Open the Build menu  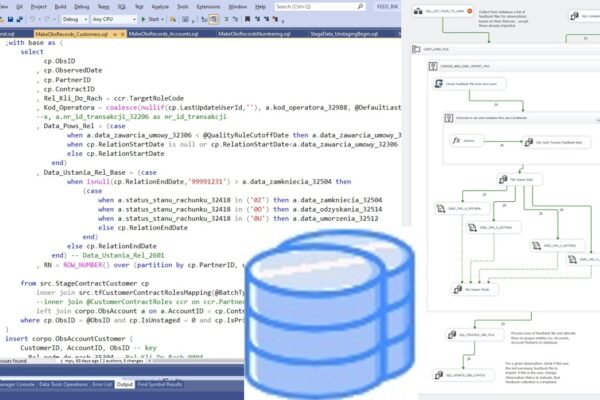[60, 7]
